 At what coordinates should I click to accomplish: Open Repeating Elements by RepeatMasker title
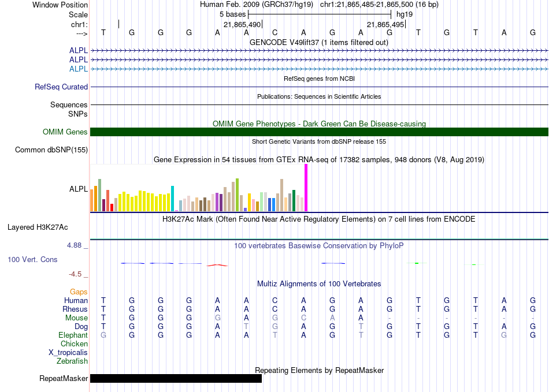[319, 370]
